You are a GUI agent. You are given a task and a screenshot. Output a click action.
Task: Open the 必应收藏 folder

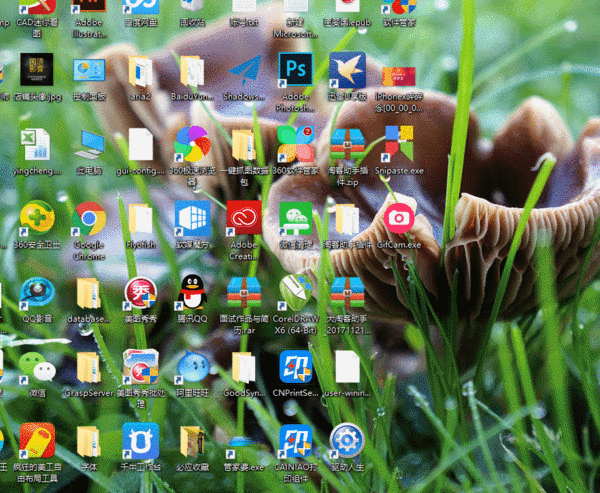[x=192, y=441]
